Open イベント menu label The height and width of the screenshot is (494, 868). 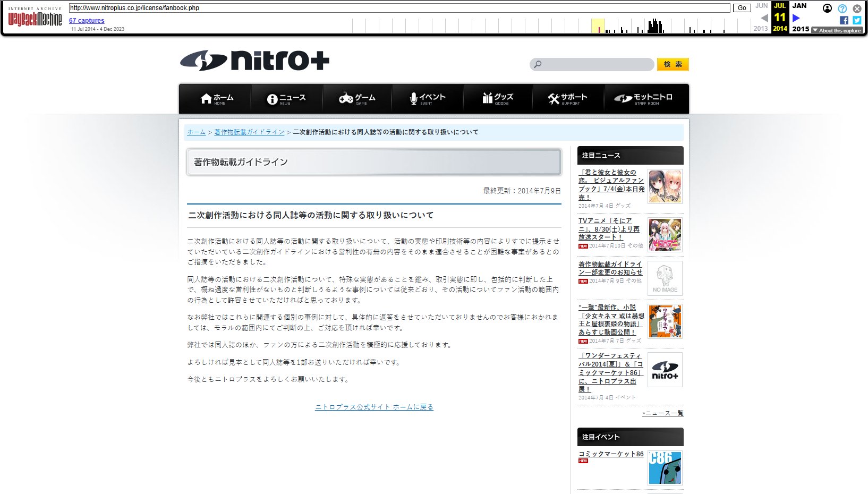(x=432, y=97)
